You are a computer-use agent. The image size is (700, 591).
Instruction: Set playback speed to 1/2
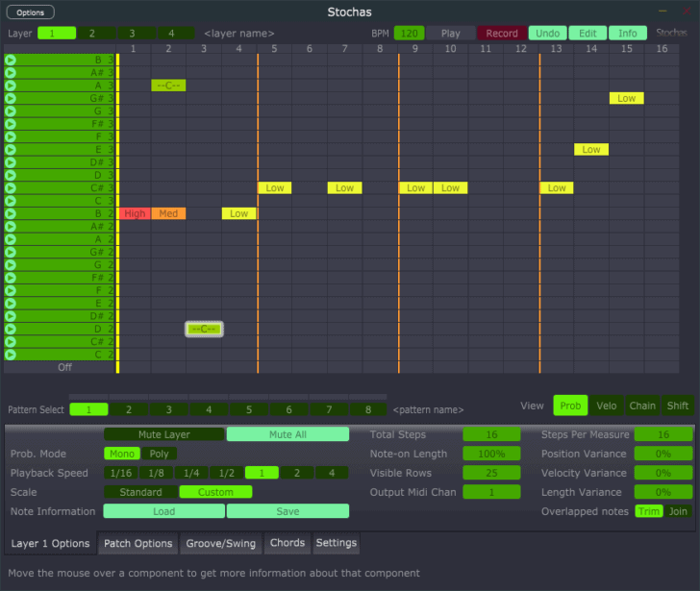pyautogui.click(x=226, y=473)
